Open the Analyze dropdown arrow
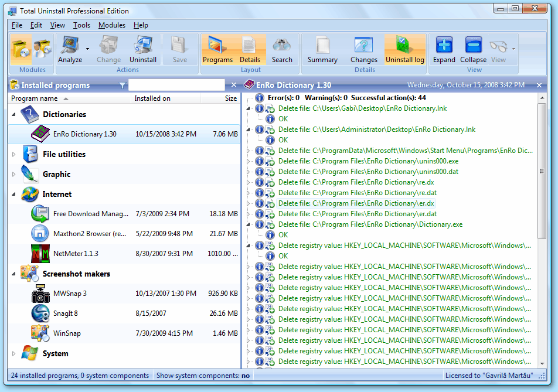Screen dimensions: 558x392 pyautogui.click(x=87, y=49)
